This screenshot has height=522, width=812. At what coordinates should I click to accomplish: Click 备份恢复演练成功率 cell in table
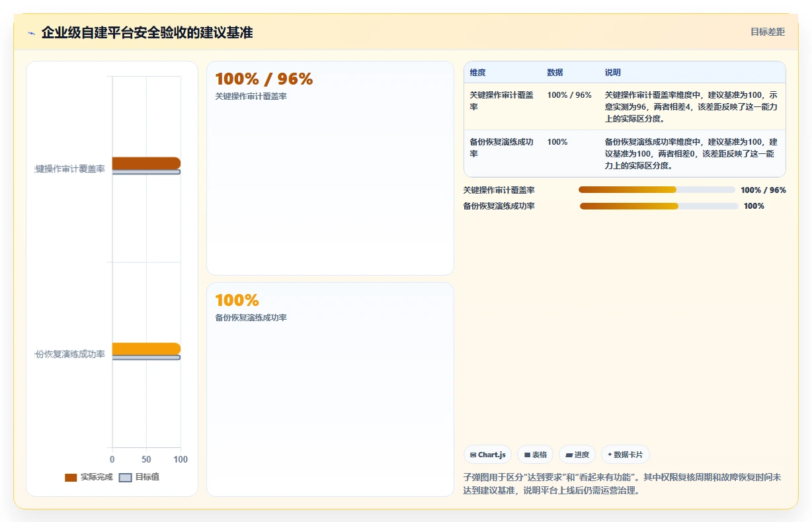coord(502,147)
